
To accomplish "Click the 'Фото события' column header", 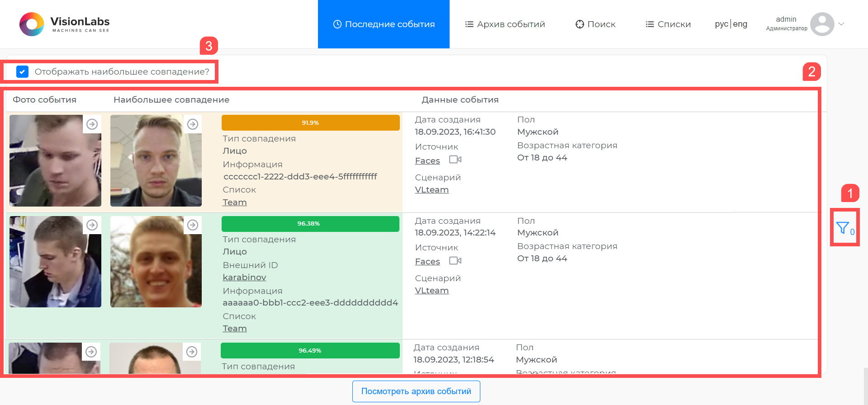I will tap(44, 100).
